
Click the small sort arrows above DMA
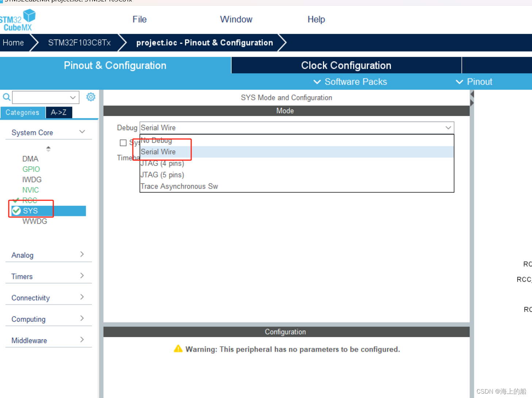pos(48,149)
